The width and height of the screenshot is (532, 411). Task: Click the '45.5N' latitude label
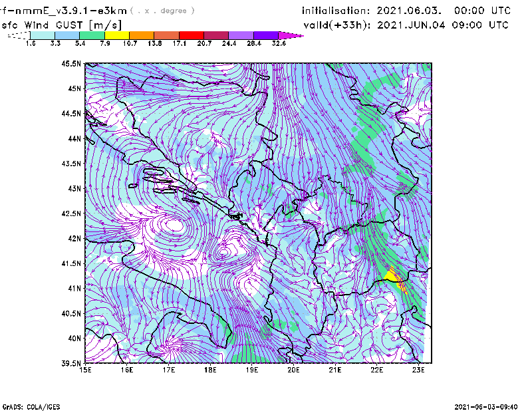[x=71, y=63]
